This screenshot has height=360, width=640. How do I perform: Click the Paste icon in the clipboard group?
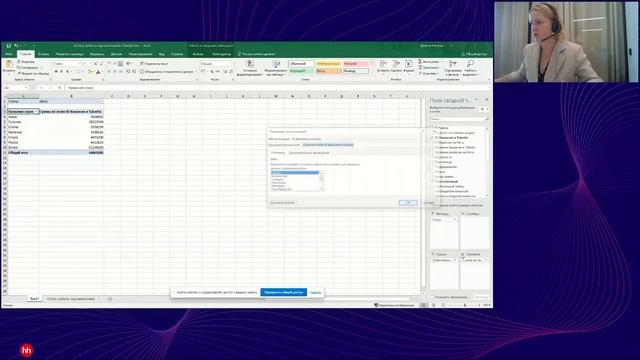pos(9,65)
